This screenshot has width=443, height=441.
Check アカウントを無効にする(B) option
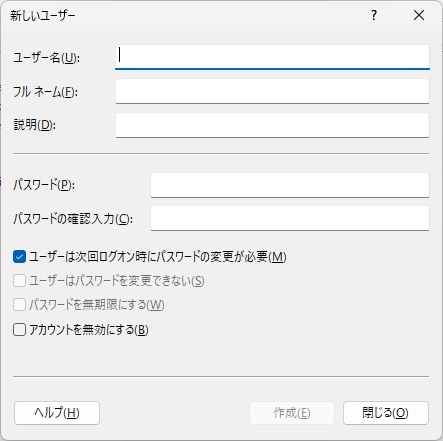(x=19, y=330)
